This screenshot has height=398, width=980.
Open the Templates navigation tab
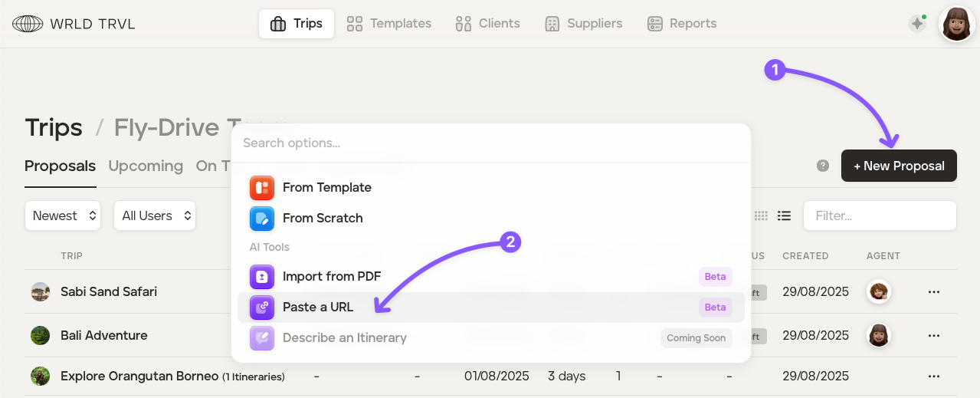click(389, 24)
